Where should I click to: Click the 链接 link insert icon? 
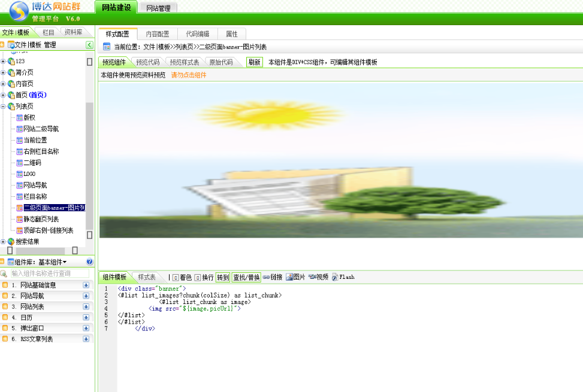click(x=267, y=277)
